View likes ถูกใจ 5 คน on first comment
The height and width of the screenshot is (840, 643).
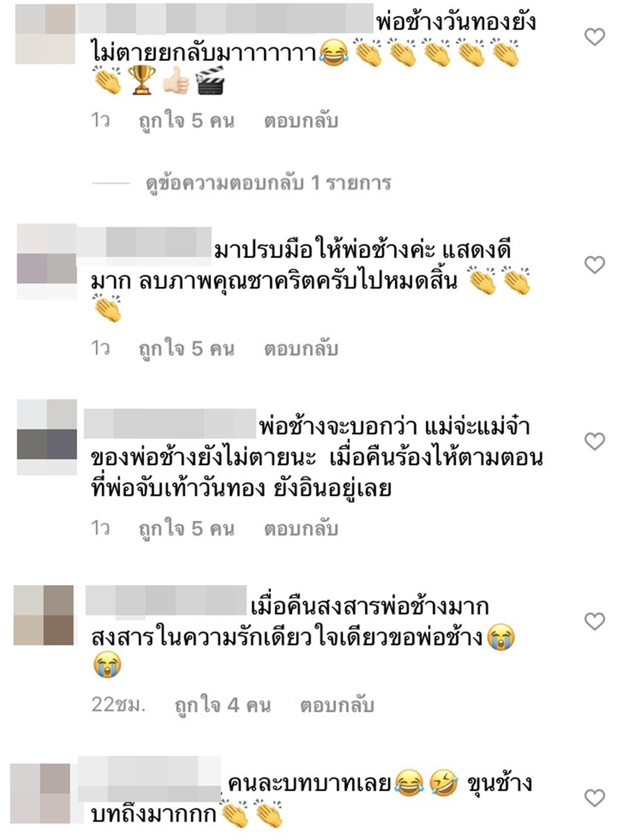coord(186,122)
